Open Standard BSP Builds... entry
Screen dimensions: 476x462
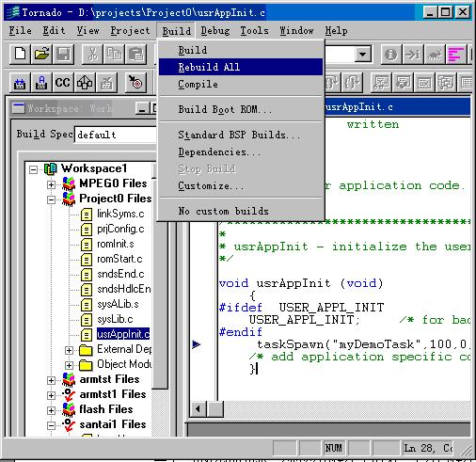[x=241, y=135]
